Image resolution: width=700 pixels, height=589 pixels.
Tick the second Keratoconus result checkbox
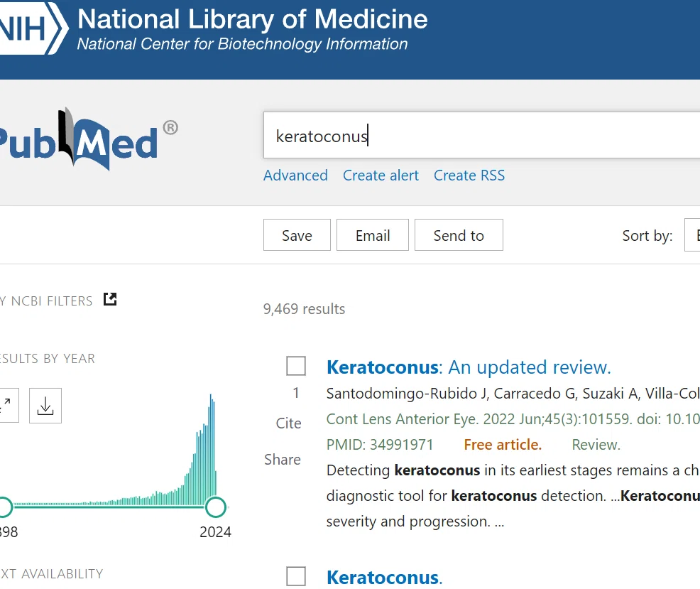coord(296,576)
